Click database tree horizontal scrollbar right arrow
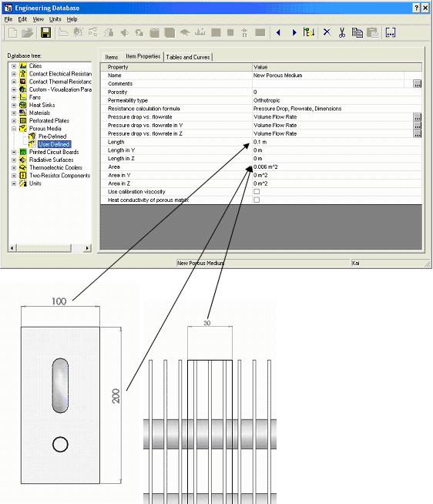This screenshot has height=504, width=433. [x=87, y=248]
